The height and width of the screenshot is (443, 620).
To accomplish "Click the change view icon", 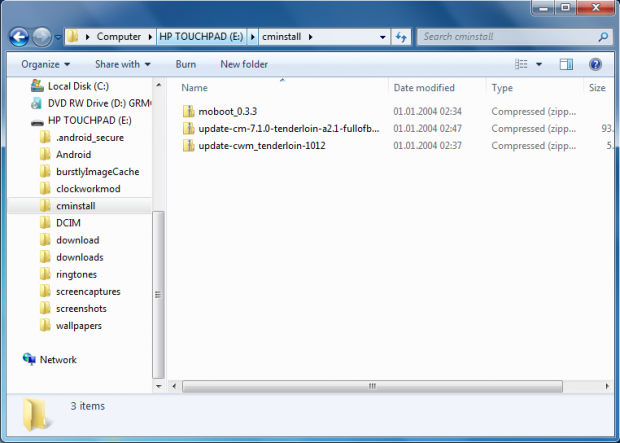I will pos(521,64).
